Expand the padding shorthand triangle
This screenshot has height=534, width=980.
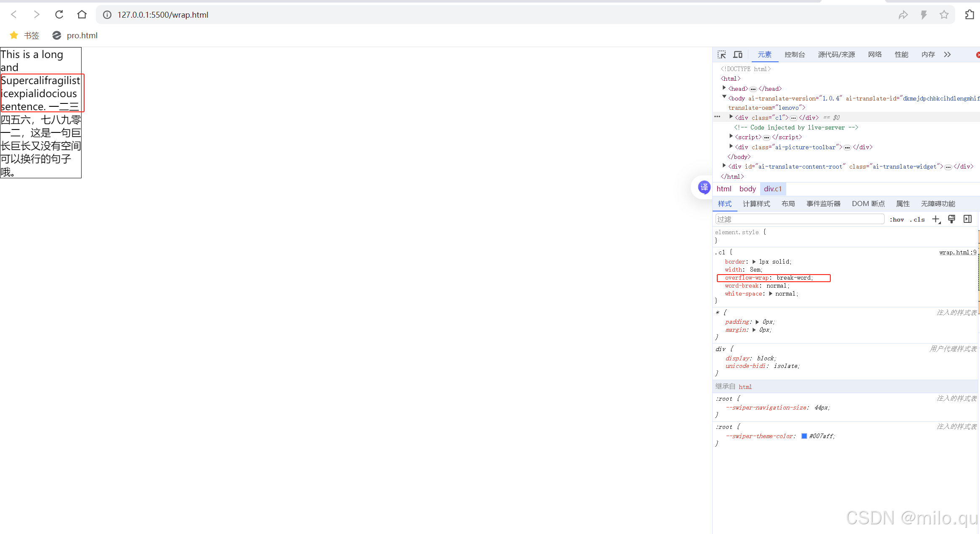[x=757, y=322]
